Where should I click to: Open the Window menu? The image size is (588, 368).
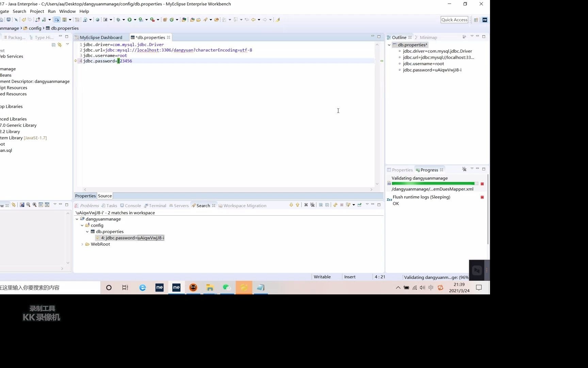(67, 11)
